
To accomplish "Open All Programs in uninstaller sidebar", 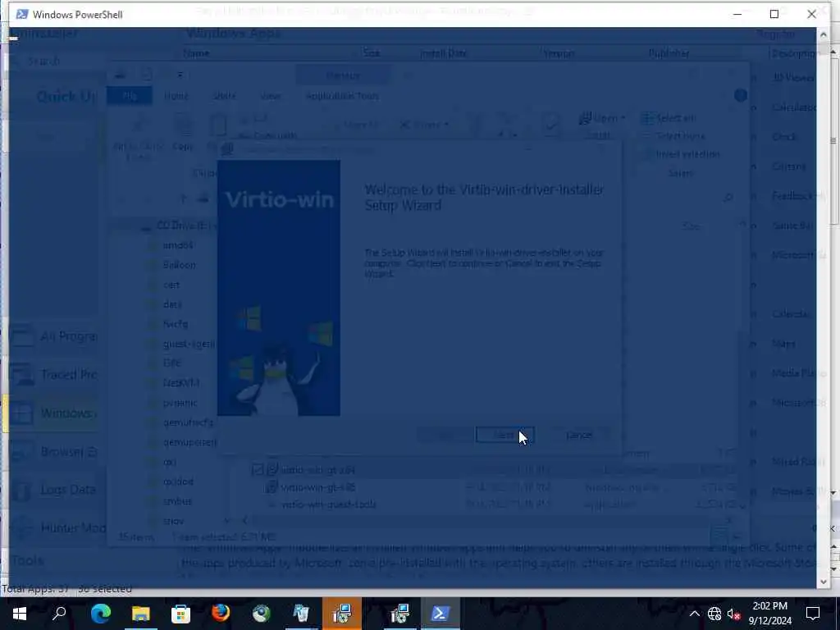I will click(53, 336).
